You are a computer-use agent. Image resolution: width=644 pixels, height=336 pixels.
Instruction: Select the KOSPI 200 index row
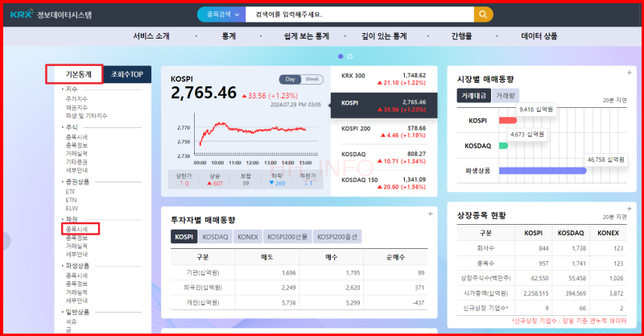(384, 131)
